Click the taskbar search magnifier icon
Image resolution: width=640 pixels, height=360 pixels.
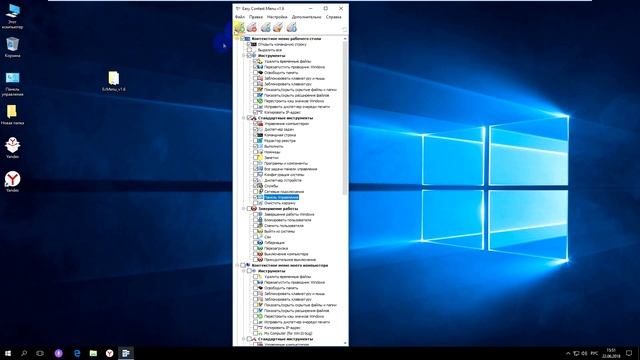click(24, 353)
